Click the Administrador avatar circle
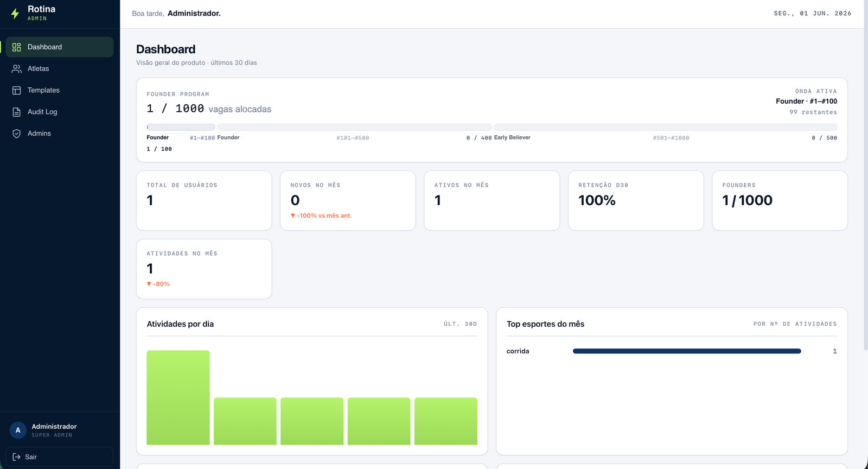 point(18,430)
